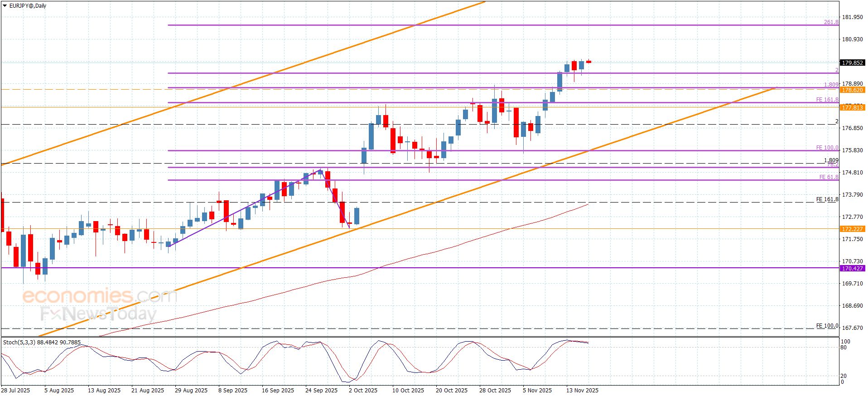Select the purple 170.427 price tag
Image resolution: width=868 pixels, height=396 pixels.
coord(852,269)
